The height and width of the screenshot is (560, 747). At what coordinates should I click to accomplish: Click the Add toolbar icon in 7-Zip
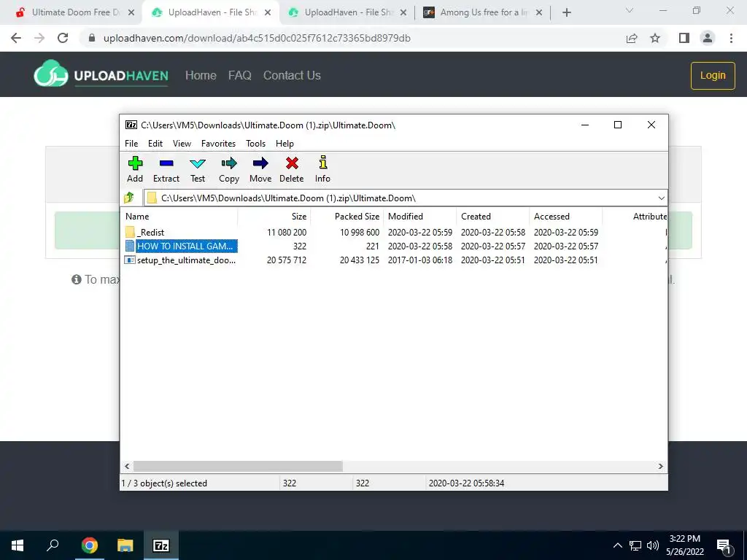[x=135, y=163]
